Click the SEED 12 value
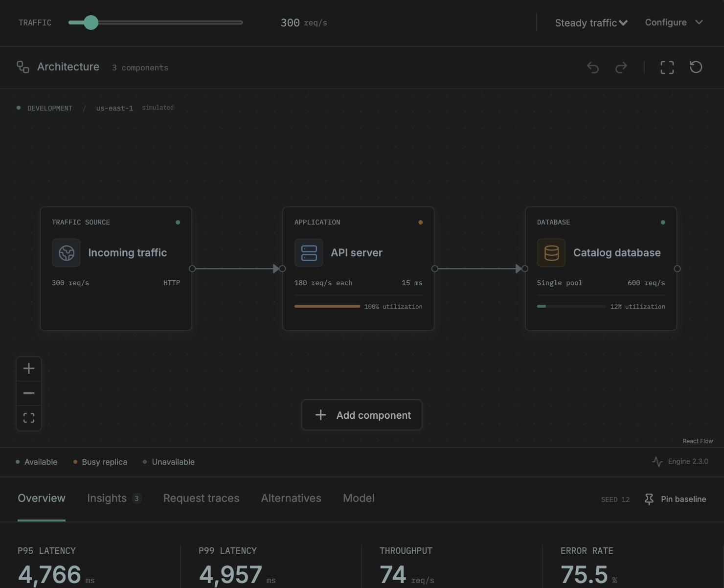724x588 pixels. (x=615, y=499)
